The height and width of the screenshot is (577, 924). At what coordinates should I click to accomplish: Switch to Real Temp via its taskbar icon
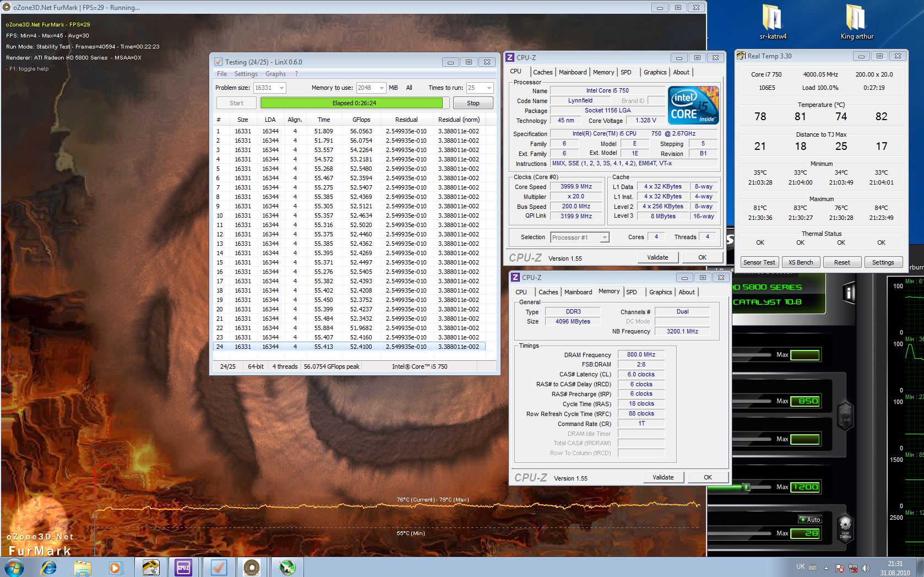click(150, 567)
